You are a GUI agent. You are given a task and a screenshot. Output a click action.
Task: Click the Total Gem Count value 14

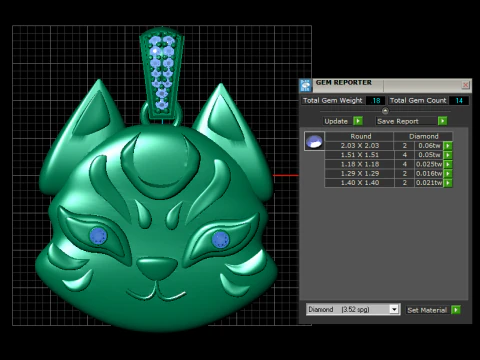click(459, 100)
